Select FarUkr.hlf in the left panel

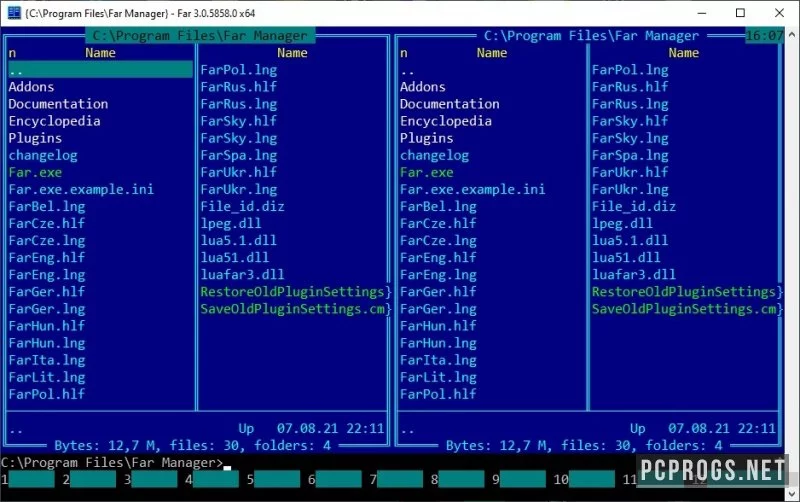(x=239, y=172)
